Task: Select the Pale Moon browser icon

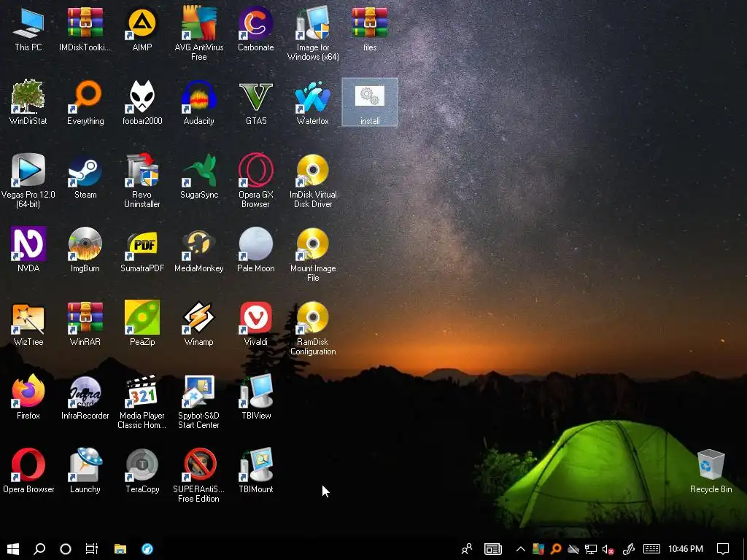Action: pos(256,244)
